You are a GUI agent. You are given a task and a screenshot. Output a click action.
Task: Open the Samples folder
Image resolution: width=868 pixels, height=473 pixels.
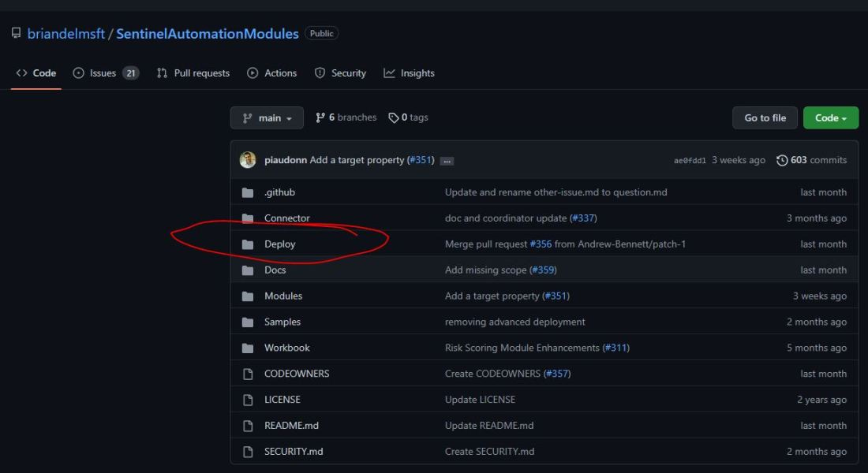282,322
